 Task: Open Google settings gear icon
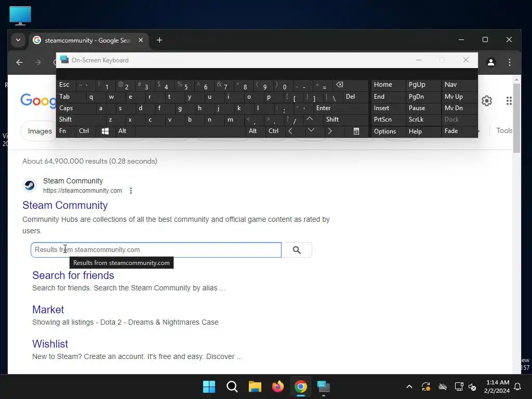486,101
